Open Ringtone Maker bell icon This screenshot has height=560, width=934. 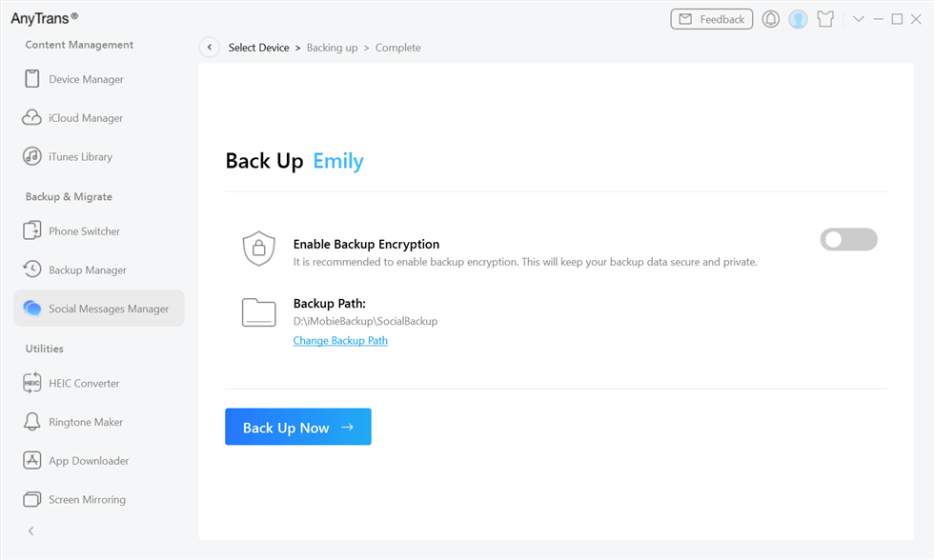pos(32,422)
